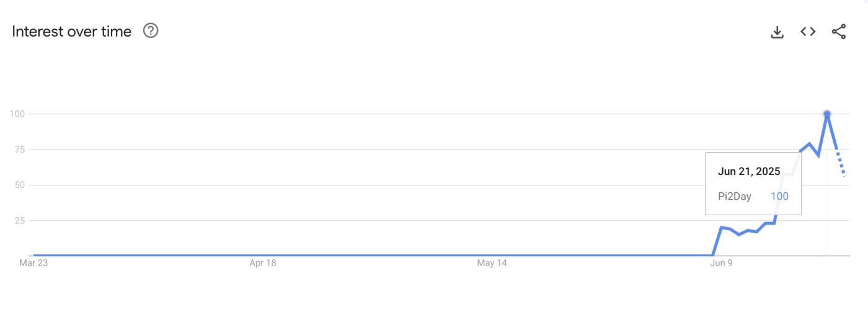Download the chart data as CSV

tap(777, 32)
